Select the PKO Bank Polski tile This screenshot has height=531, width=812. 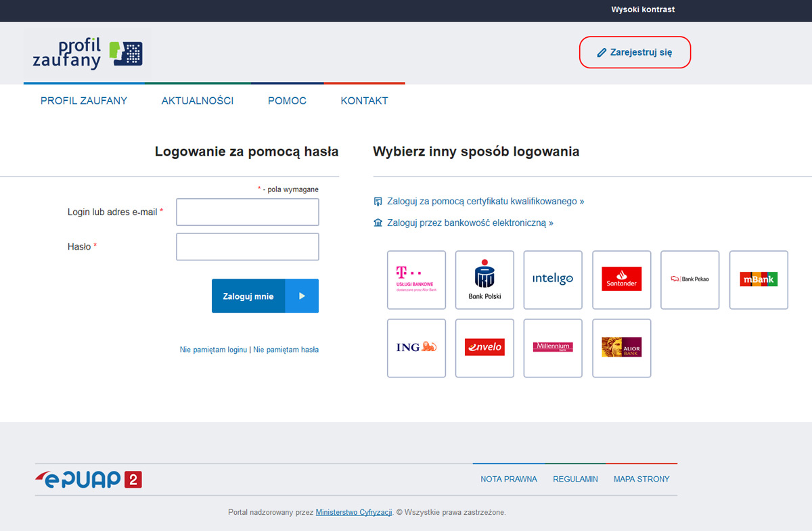[x=484, y=279]
